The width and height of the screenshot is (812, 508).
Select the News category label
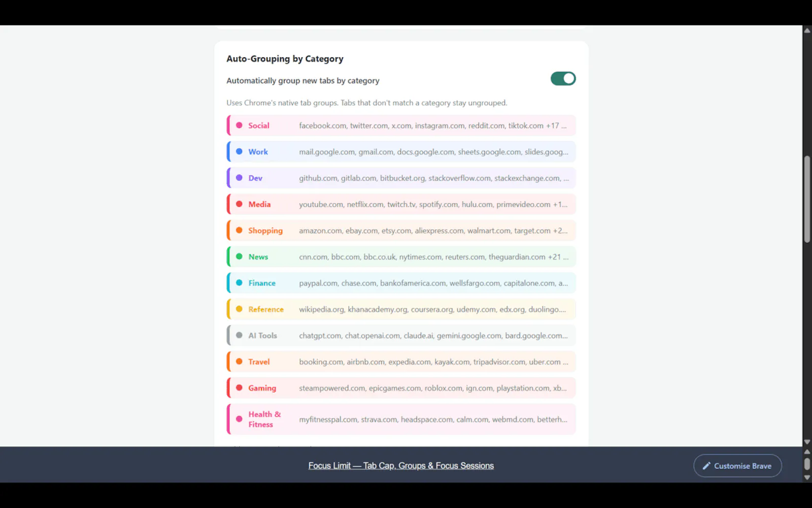click(x=258, y=257)
